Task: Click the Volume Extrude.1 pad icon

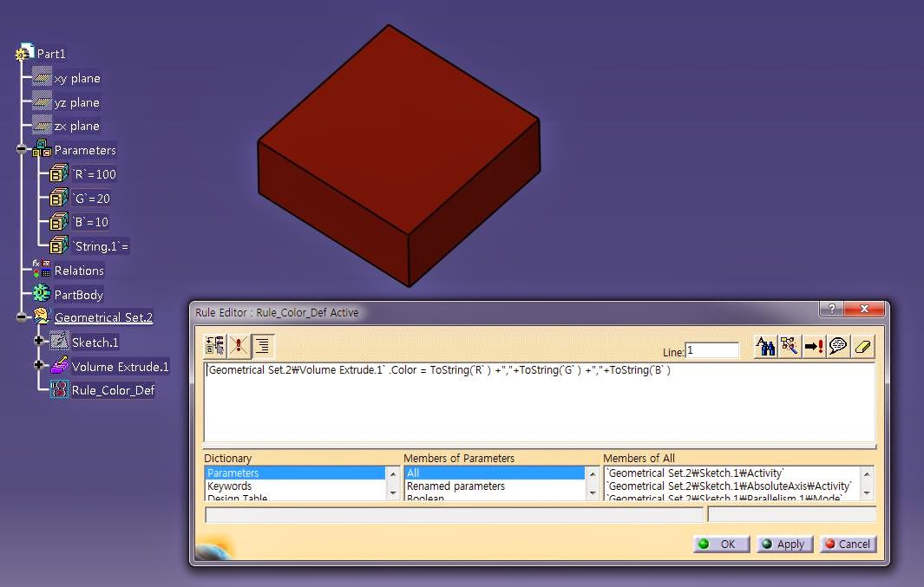Action: click(59, 364)
